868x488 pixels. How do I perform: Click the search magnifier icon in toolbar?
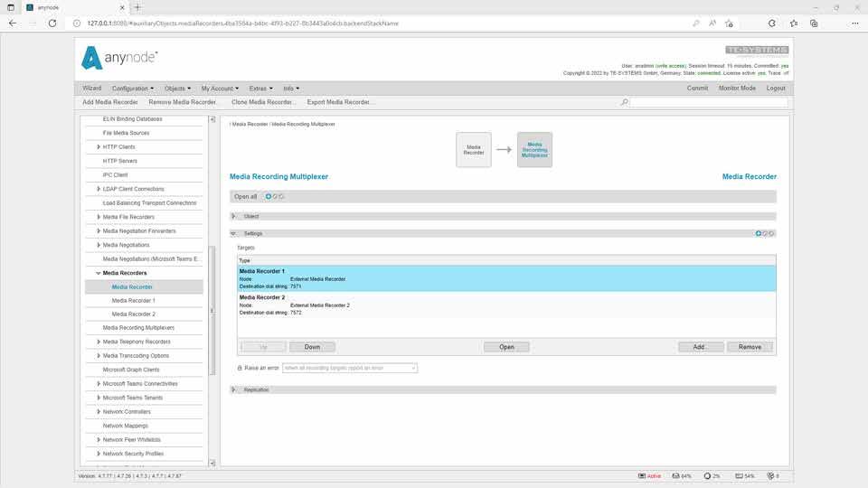(625, 102)
